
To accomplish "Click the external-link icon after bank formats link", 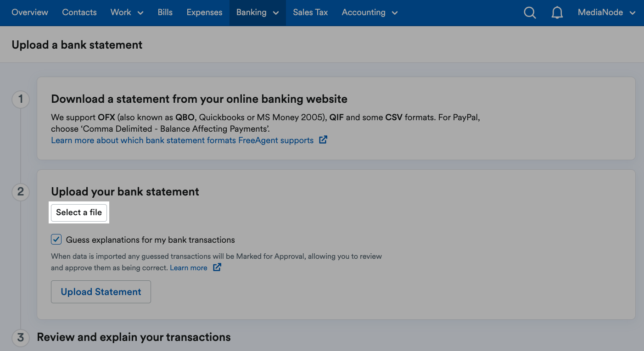I will coord(323,139).
